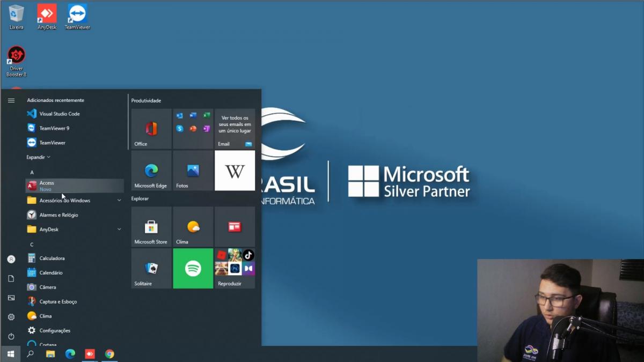The image size is (644, 362).
Task: Open Power options in Start sidebar
Action: [11, 336]
